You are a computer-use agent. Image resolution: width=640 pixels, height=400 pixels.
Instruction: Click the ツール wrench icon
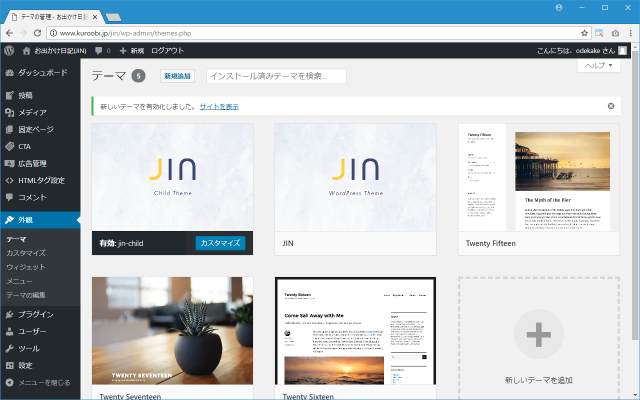point(10,349)
